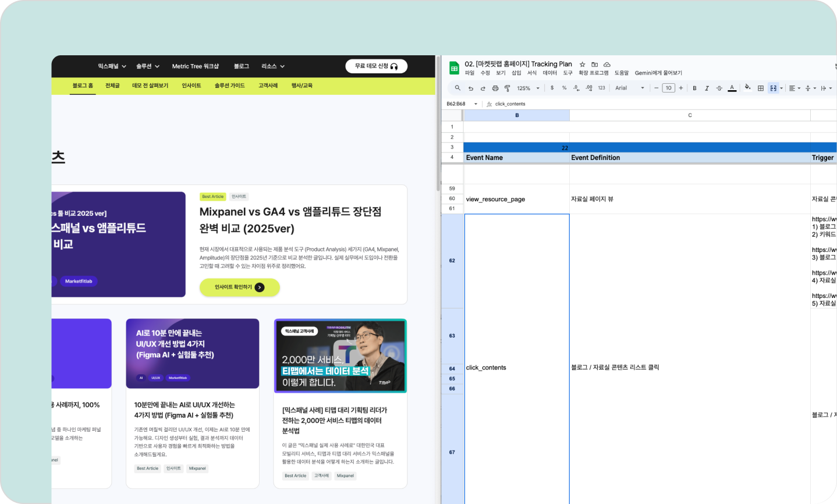The height and width of the screenshot is (504, 837).
Task: Open the fill color picker
Action: (x=747, y=88)
